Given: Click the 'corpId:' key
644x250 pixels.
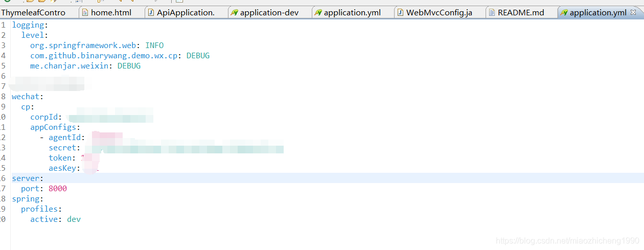Looking at the screenshot, I should point(46,117).
